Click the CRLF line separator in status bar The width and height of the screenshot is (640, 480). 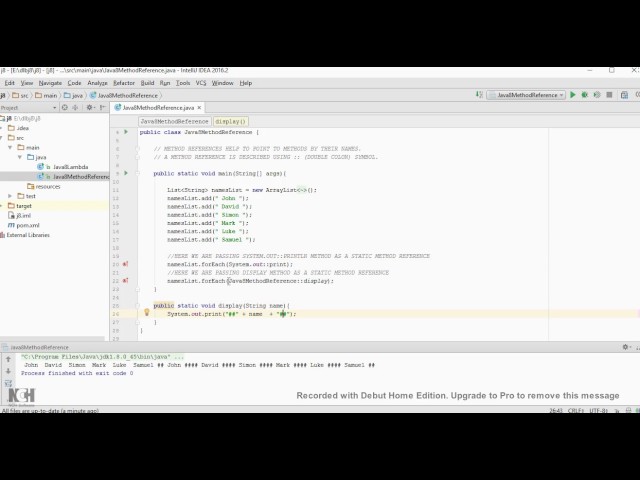(x=576, y=410)
